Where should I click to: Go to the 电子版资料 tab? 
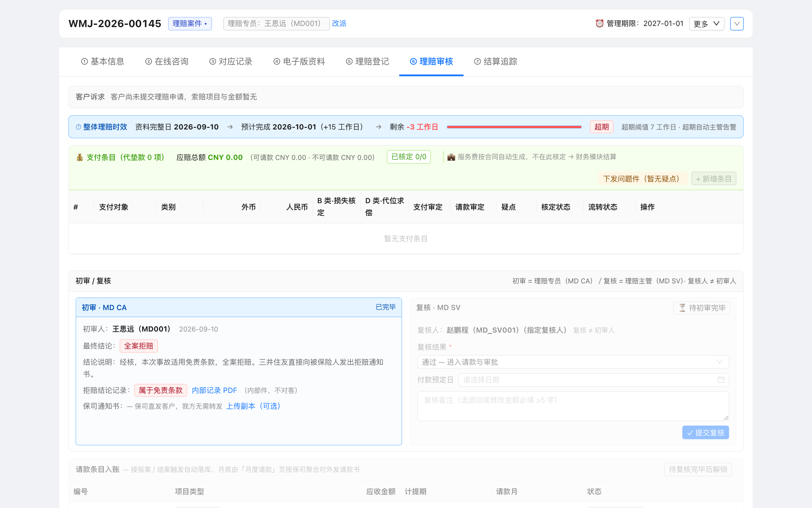point(299,61)
